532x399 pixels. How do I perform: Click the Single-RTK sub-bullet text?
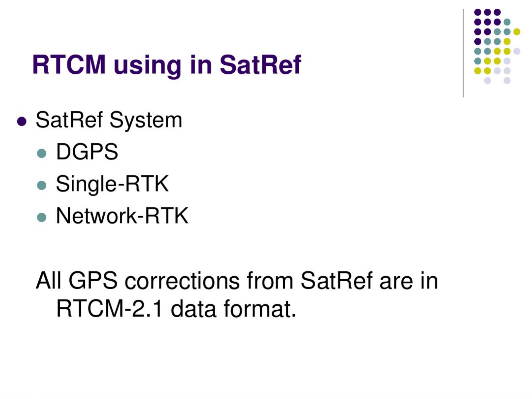point(112,184)
